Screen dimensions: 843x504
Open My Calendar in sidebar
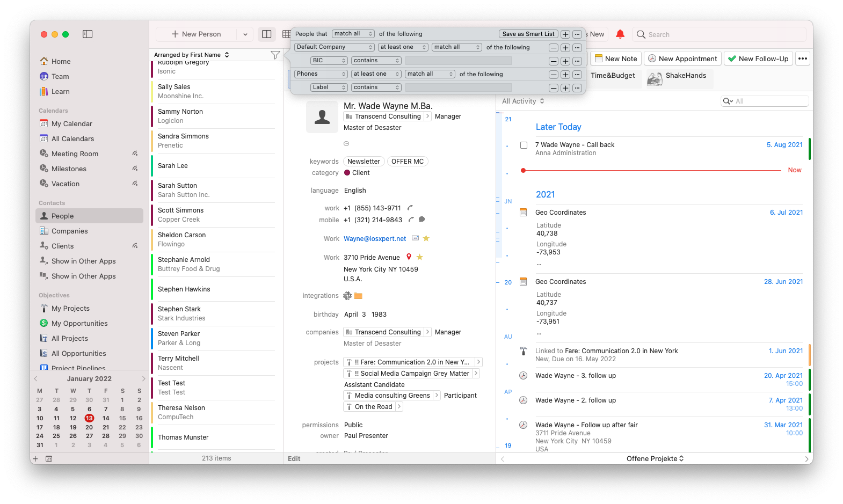point(71,124)
